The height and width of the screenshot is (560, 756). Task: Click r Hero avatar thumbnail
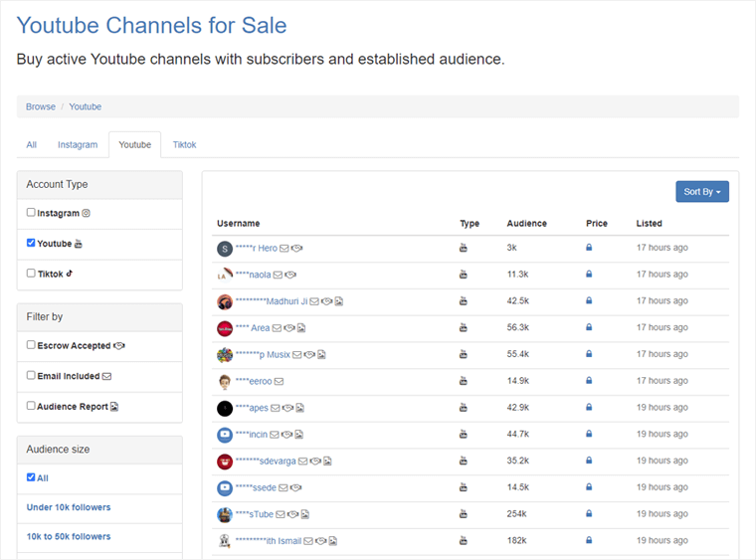pos(225,249)
